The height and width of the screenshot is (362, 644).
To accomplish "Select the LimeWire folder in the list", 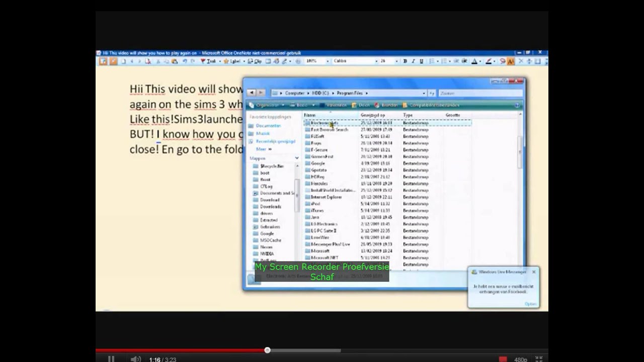I will click(x=319, y=237).
